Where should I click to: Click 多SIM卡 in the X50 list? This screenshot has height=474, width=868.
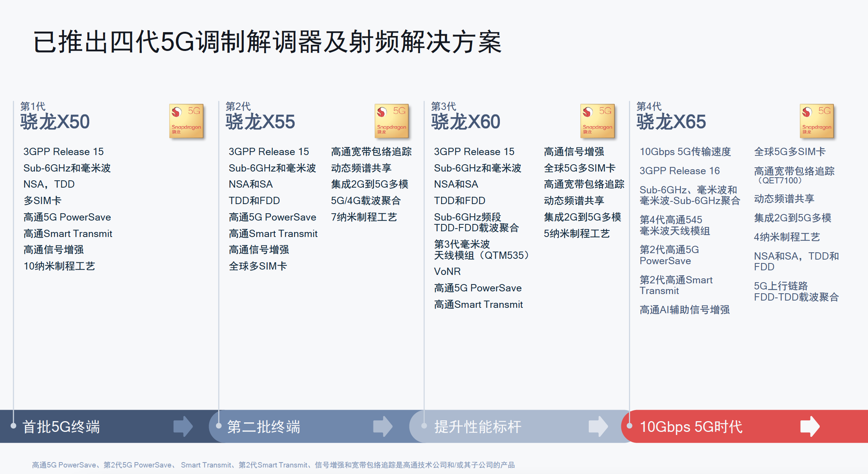point(42,201)
